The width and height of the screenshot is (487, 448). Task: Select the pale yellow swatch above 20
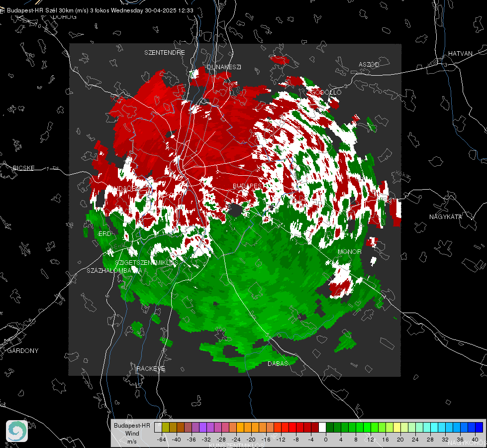click(397, 427)
